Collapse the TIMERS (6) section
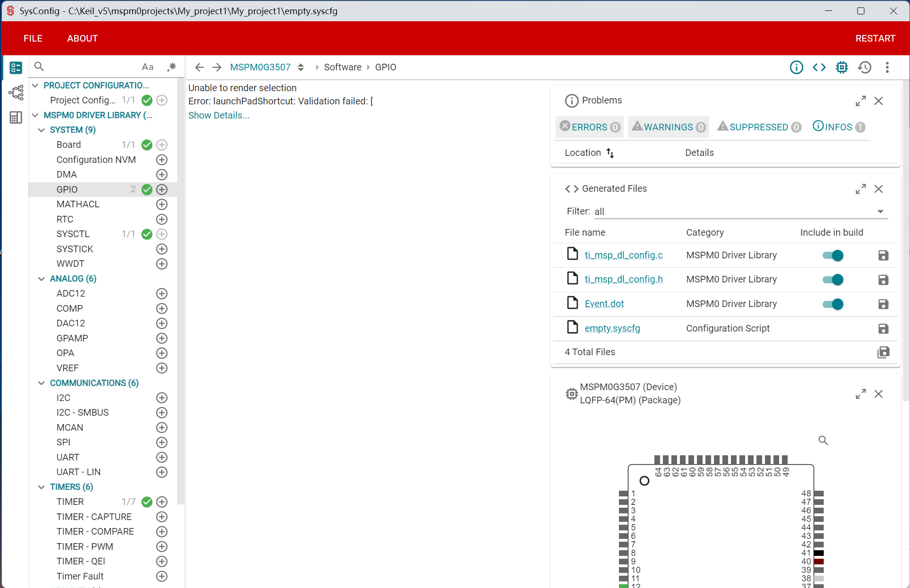 42,487
